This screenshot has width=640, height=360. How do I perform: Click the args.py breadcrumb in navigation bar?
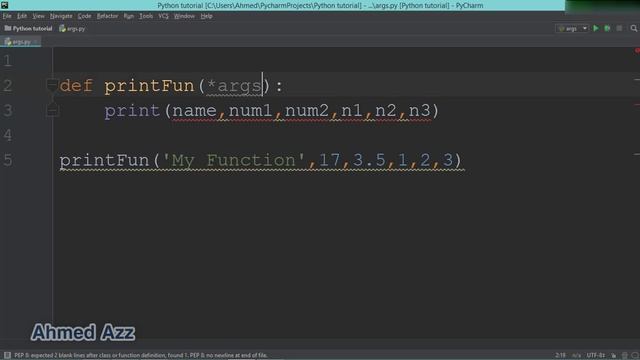click(x=72, y=29)
